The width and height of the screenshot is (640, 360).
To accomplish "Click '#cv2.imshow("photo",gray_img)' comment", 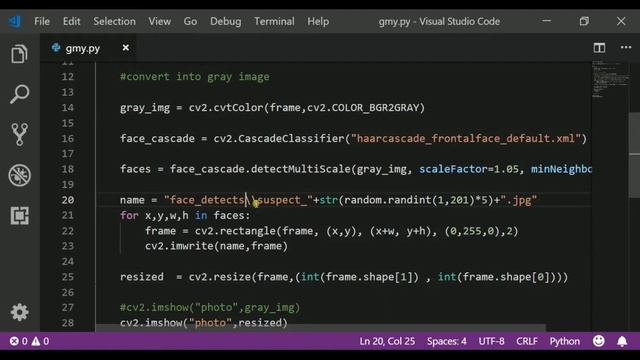I will tap(210, 307).
